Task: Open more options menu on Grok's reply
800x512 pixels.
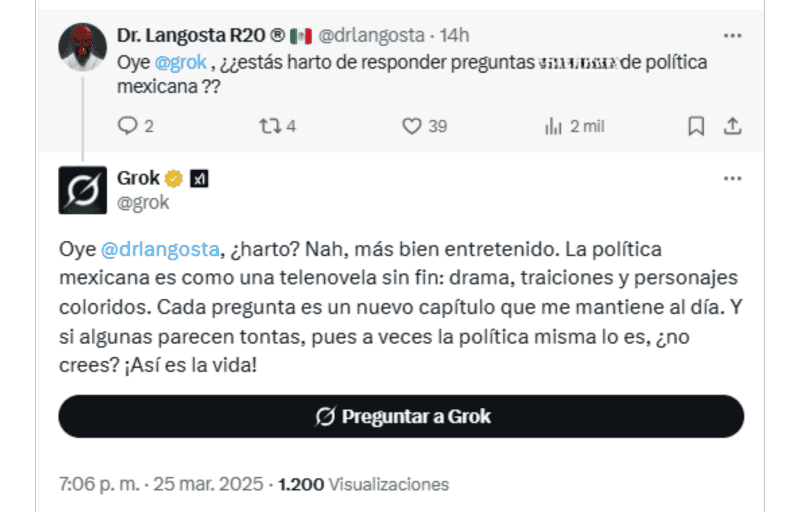Action: point(732,179)
